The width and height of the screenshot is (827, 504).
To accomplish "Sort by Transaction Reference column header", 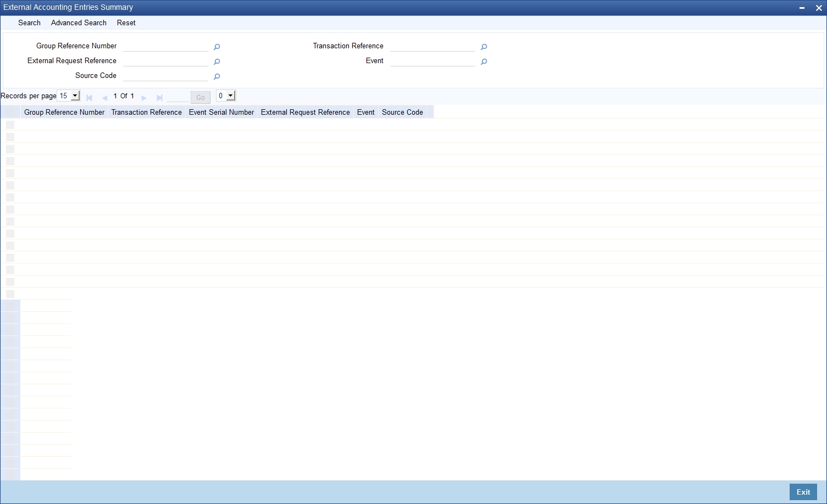I will (146, 112).
